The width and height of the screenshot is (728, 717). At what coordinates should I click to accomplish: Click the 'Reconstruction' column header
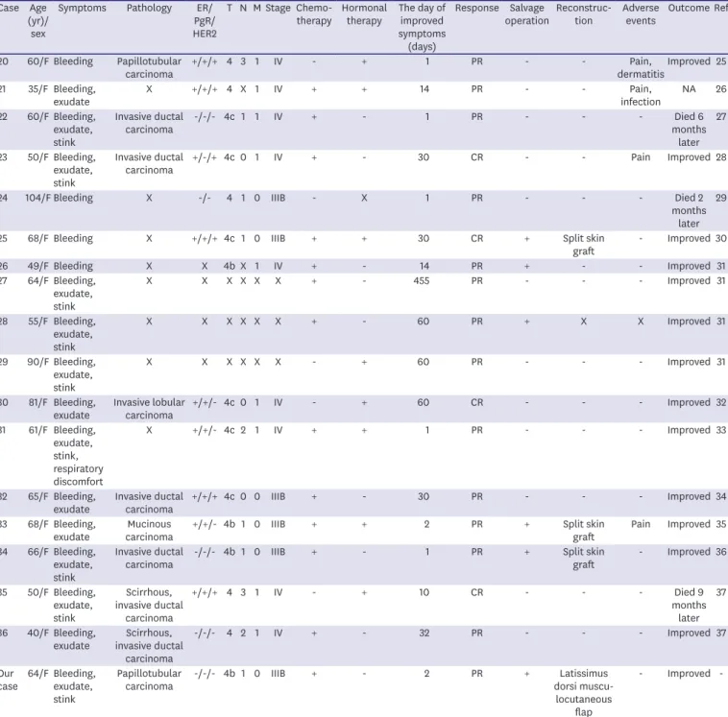[x=584, y=14]
